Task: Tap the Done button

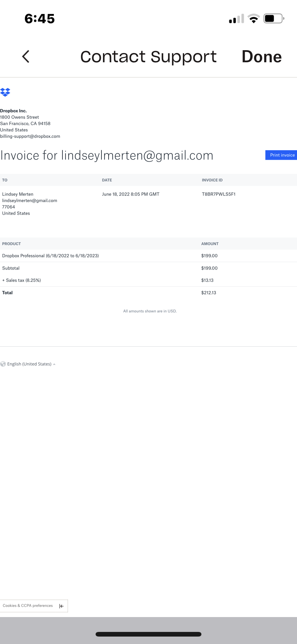Action: pos(262,57)
